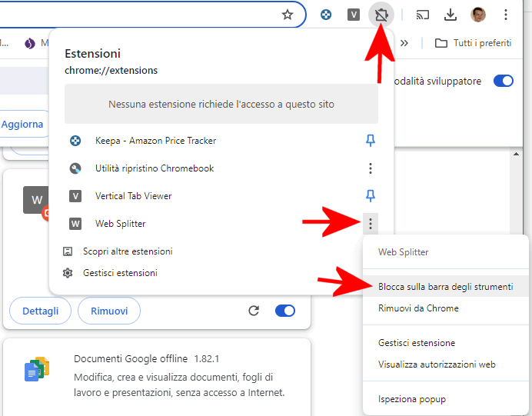Open more options for Web Splitter
532x416 pixels.
[x=370, y=224]
